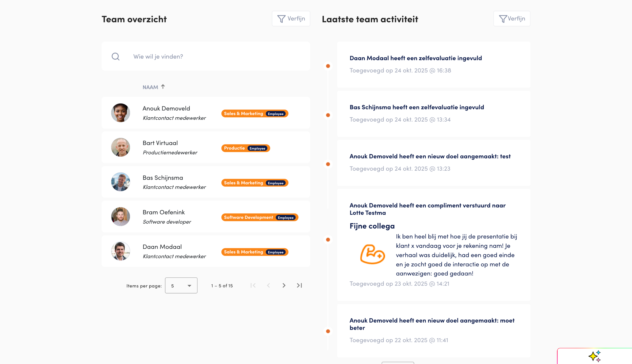Open Bart Virtuaal's profile row
Viewport: 632px width, 364px height.
coord(160,143)
